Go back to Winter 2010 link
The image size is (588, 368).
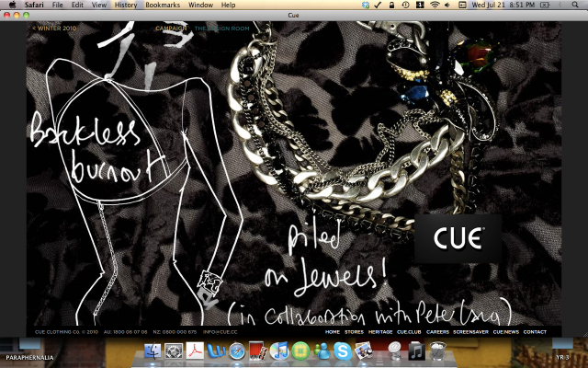[54, 29]
